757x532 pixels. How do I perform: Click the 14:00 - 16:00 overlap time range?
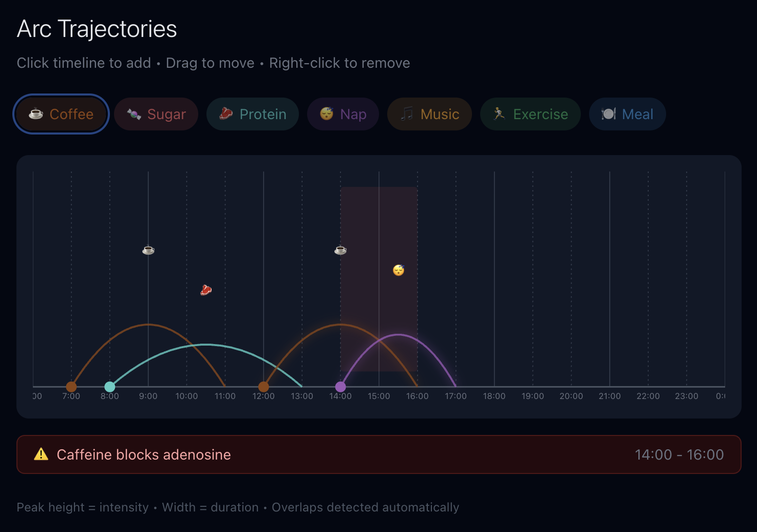coord(679,454)
